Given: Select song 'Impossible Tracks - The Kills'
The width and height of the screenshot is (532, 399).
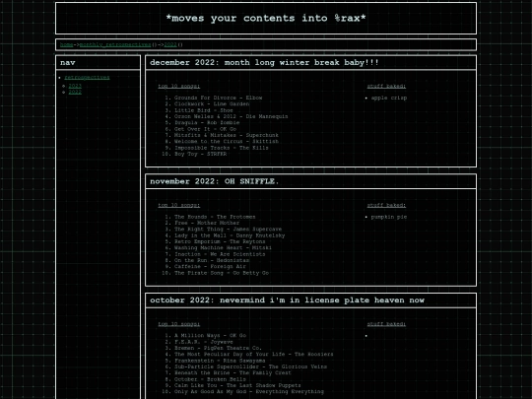Looking at the screenshot, I should (x=222, y=148).
